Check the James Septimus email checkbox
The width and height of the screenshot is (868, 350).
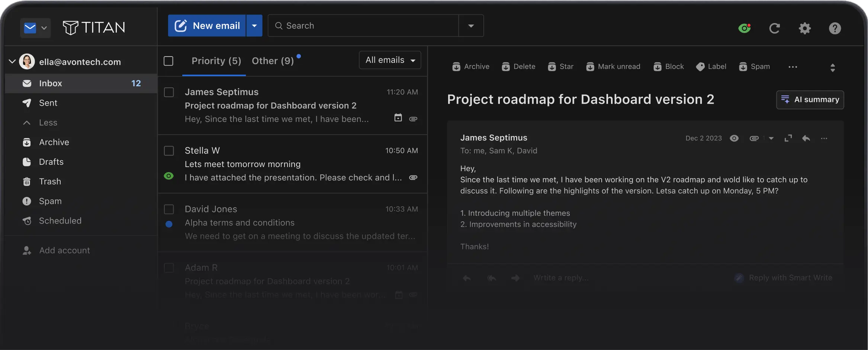(x=169, y=92)
